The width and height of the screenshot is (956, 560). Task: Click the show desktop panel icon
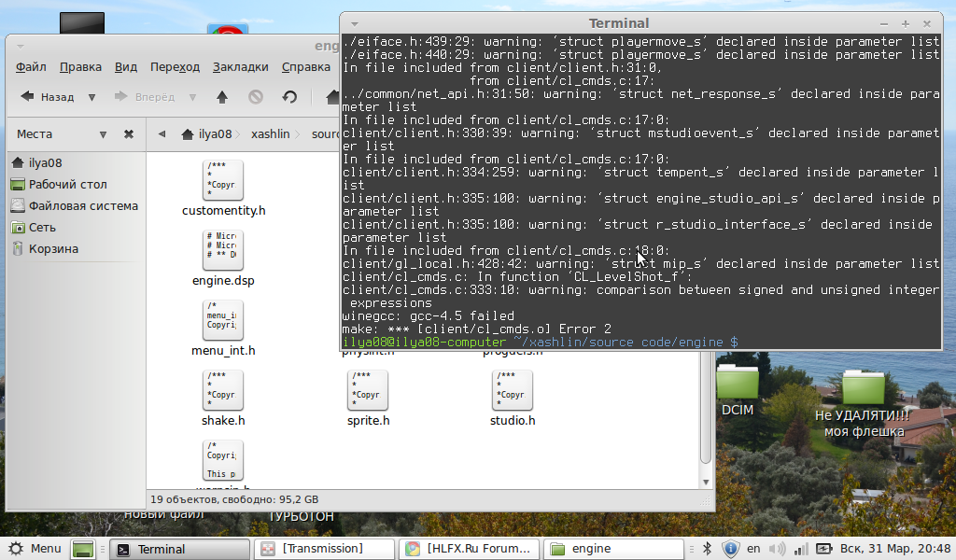[x=83, y=549]
